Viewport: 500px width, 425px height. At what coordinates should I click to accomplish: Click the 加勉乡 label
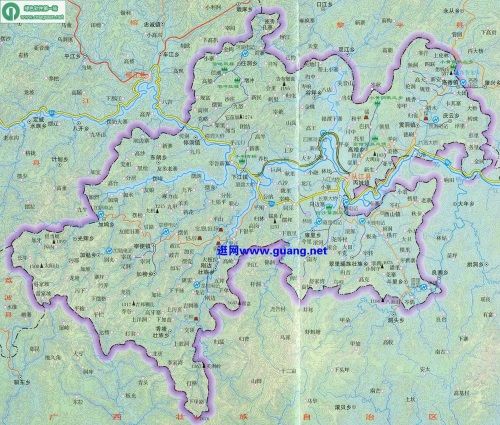(x=88, y=255)
